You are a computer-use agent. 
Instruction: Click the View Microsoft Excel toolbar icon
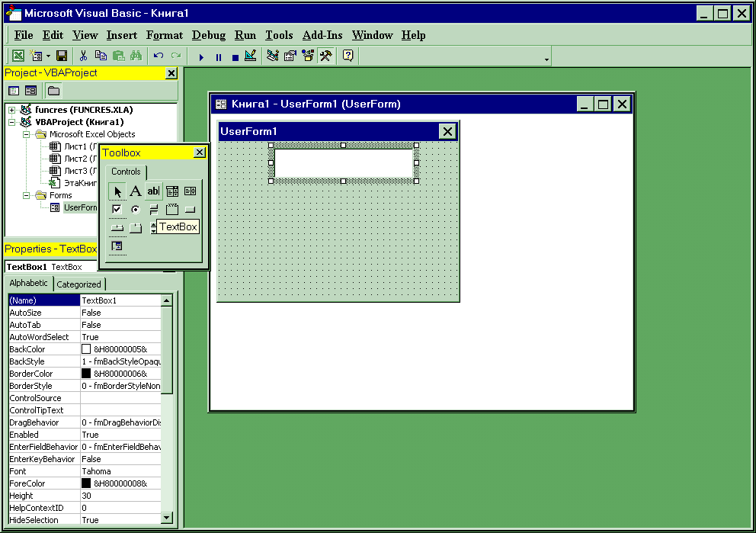[x=18, y=56]
